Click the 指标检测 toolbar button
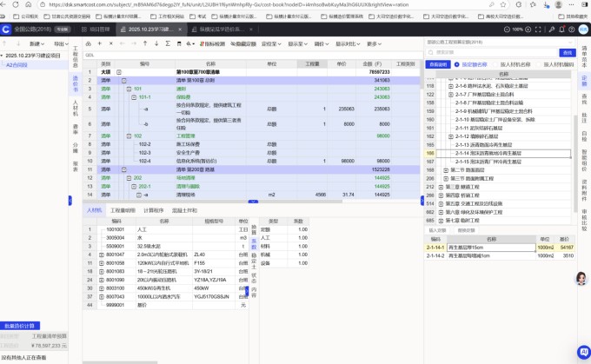 point(213,43)
